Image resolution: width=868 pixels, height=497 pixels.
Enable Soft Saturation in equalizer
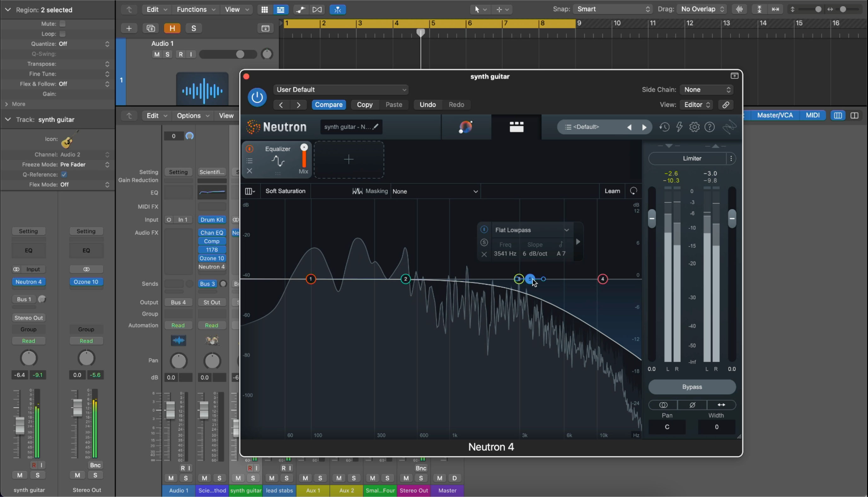(285, 191)
